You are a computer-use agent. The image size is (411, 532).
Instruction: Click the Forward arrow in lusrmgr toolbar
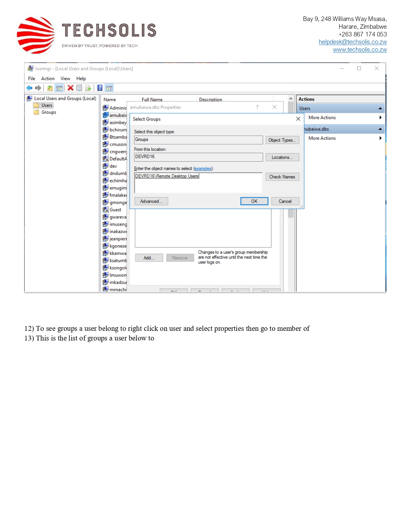(38, 88)
